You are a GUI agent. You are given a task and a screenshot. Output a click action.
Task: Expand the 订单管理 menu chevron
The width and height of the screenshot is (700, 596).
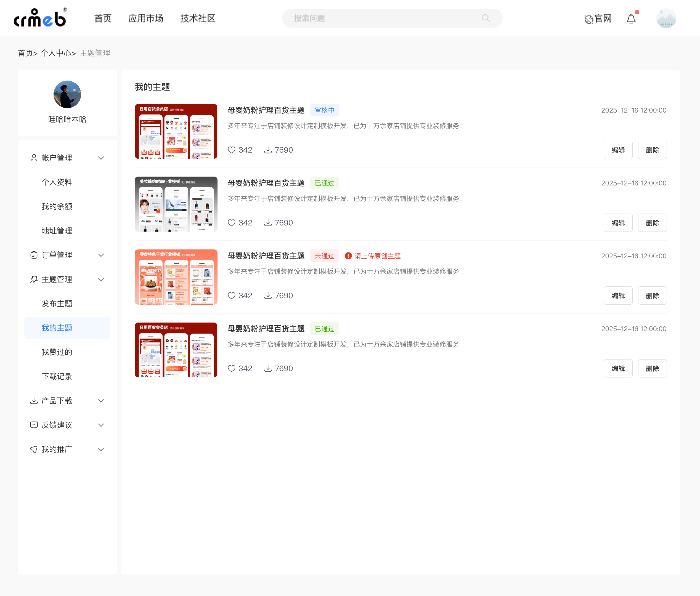101,255
